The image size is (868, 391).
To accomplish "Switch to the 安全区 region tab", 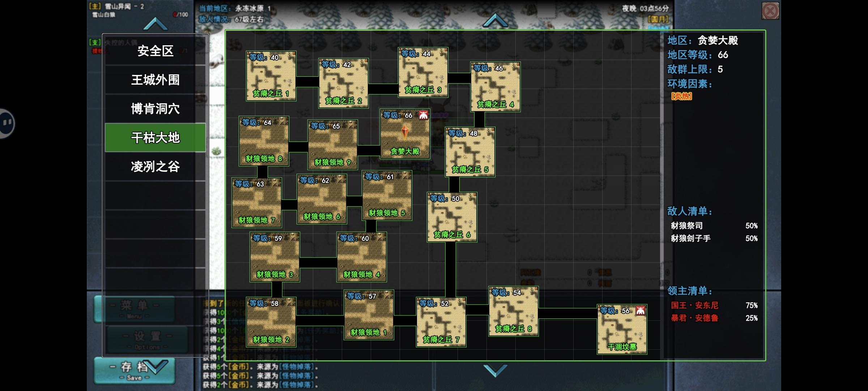I will tap(156, 51).
